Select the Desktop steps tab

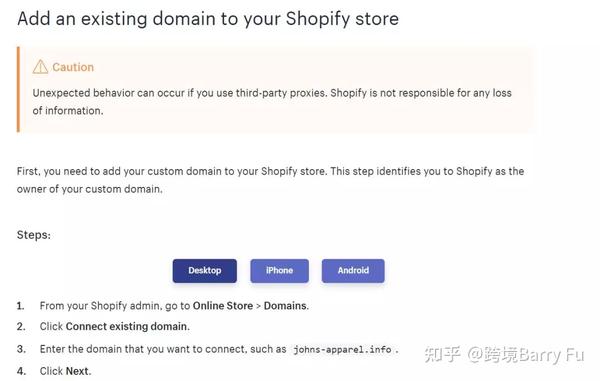(x=205, y=270)
